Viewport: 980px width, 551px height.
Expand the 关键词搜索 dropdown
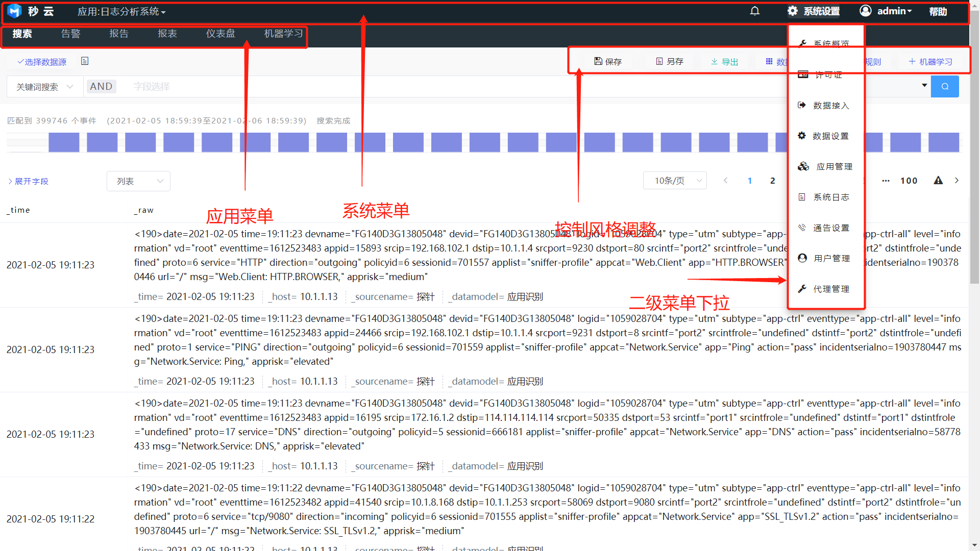(45, 87)
